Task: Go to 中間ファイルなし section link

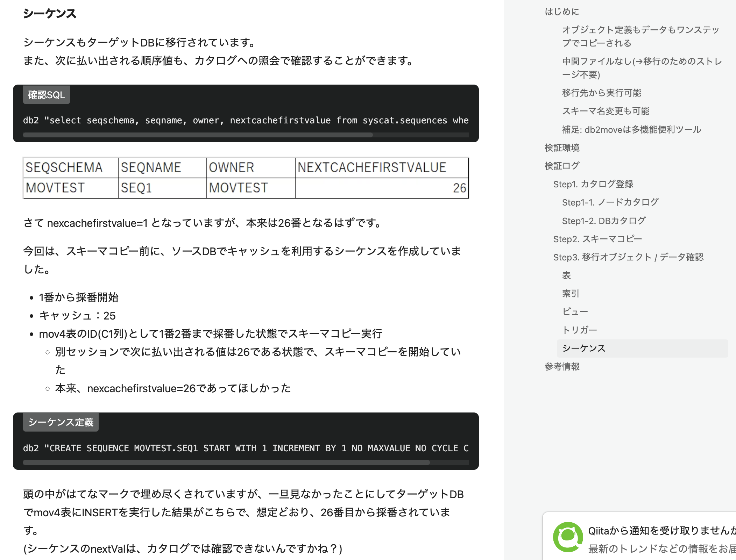Action: pyautogui.click(x=642, y=68)
